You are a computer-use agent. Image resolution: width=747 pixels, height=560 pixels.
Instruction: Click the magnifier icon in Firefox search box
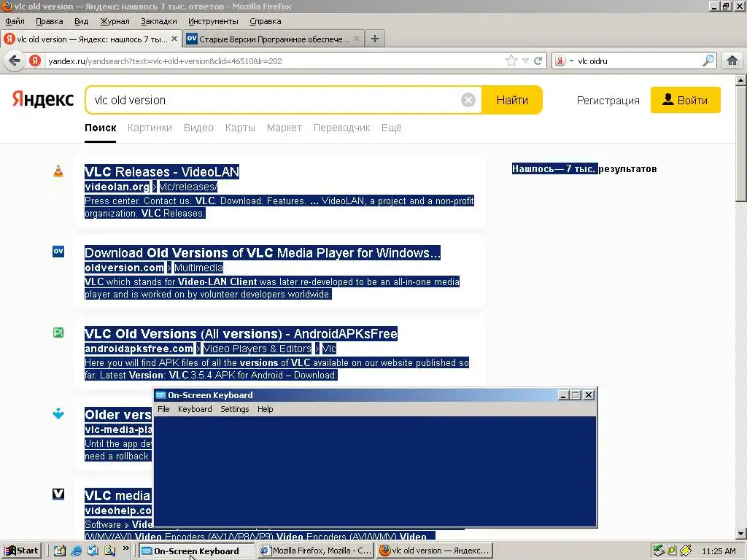click(x=708, y=61)
